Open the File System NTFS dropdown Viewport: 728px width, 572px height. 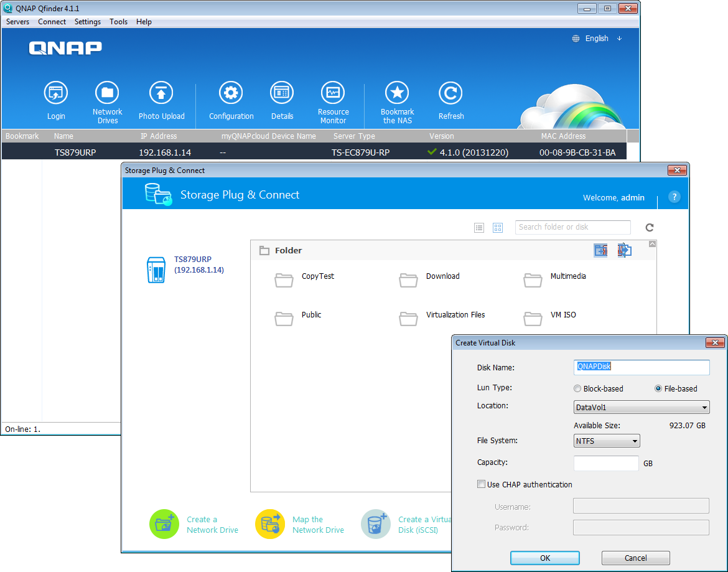click(607, 441)
